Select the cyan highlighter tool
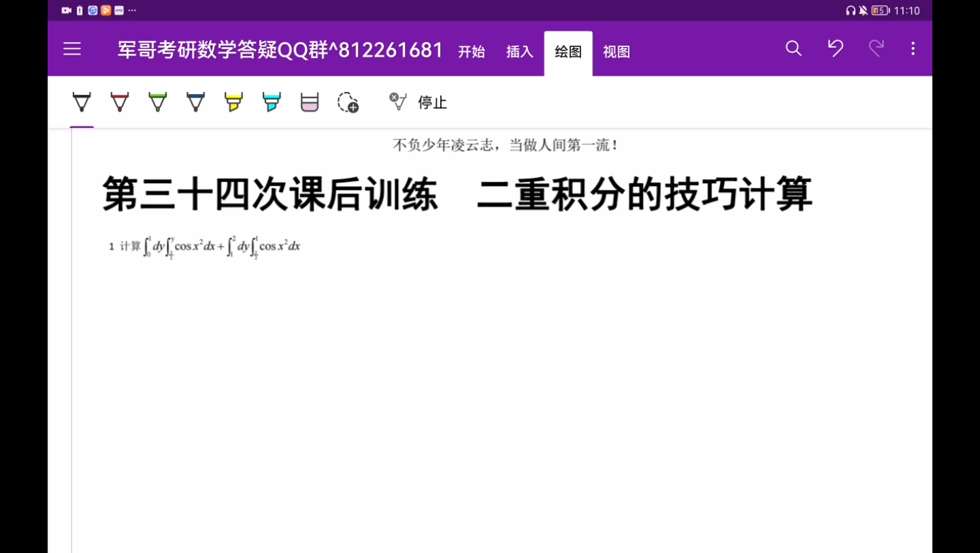980x553 pixels. 272,102
